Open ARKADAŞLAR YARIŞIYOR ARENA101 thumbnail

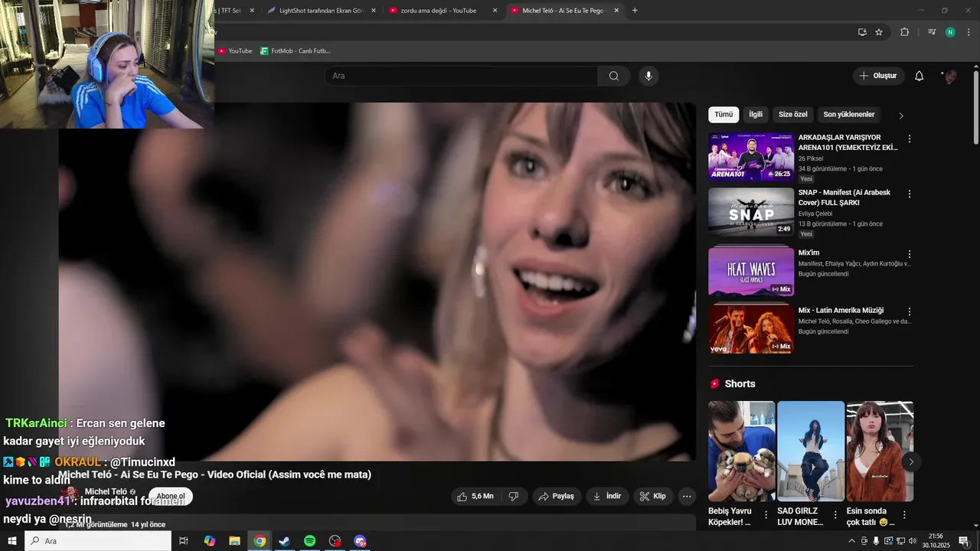click(x=751, y=156)
